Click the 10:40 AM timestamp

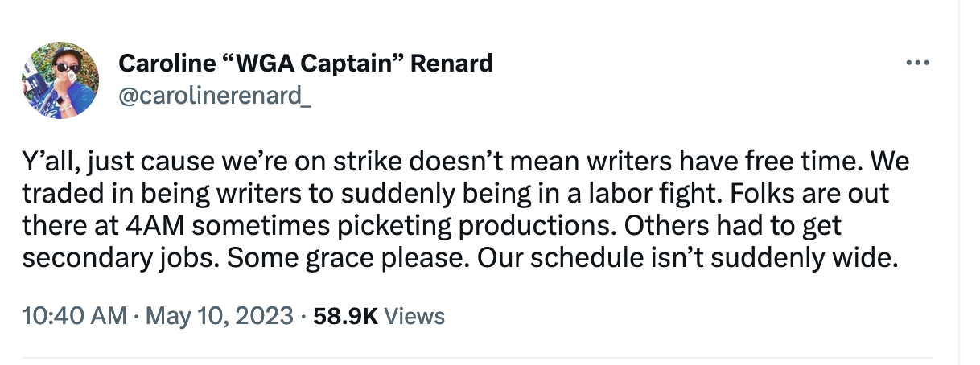74,316
